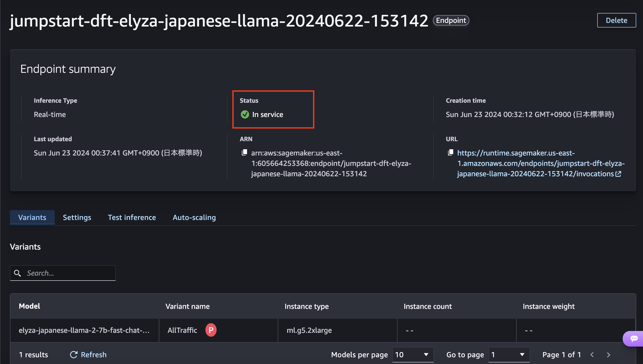643x364 pixels.
Task: Open the purple chat feedback bubble
Action: 634,339
